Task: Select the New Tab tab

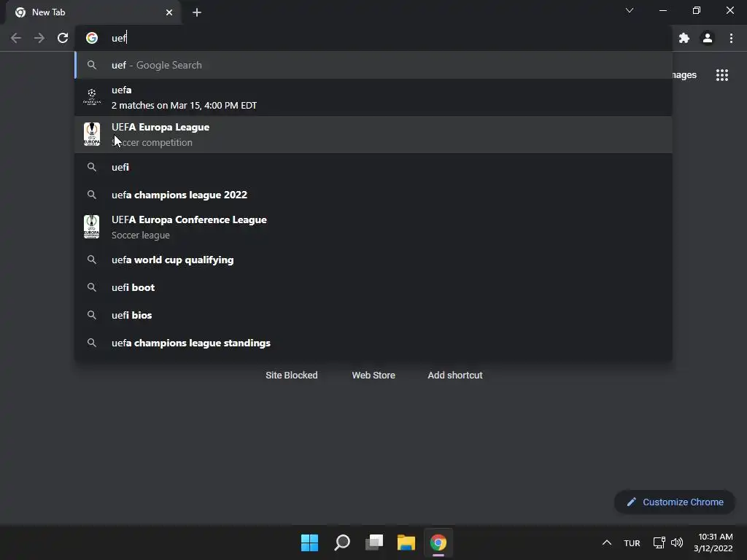Action: (93, 12)
